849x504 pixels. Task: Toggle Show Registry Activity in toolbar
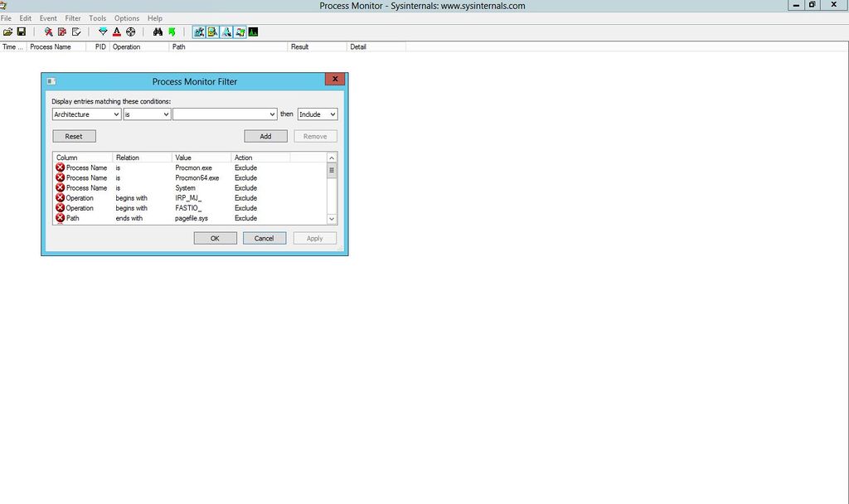[x=199, y=31]
